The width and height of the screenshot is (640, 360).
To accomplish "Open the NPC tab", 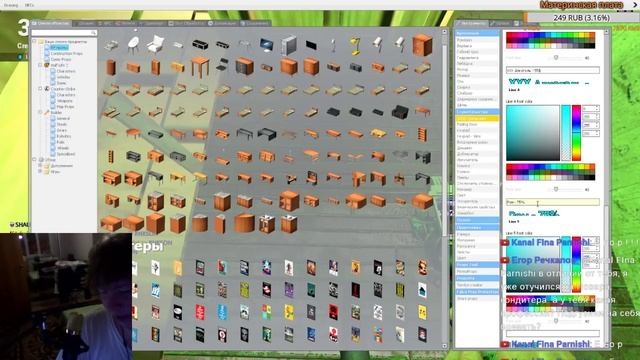I will (x=105, y=24).
